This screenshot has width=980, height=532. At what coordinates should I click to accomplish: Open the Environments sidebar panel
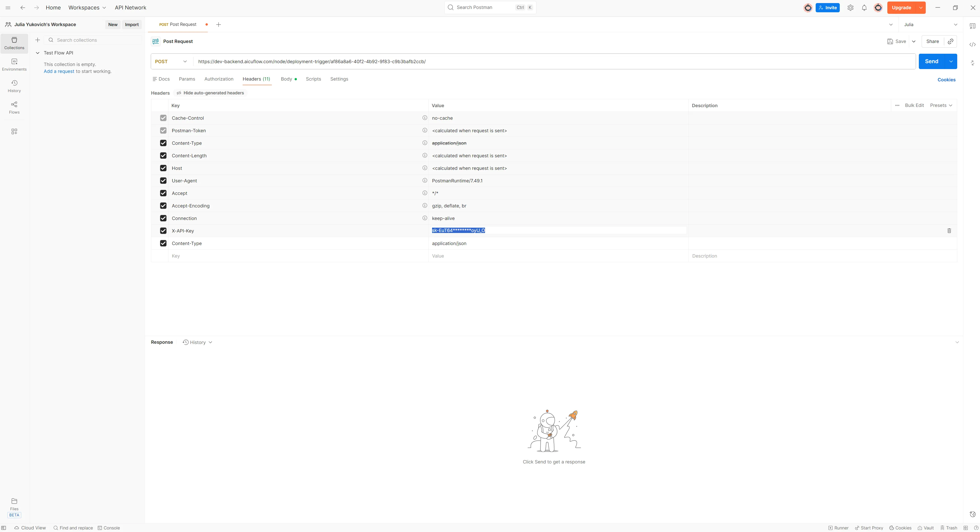pos(14,64)
